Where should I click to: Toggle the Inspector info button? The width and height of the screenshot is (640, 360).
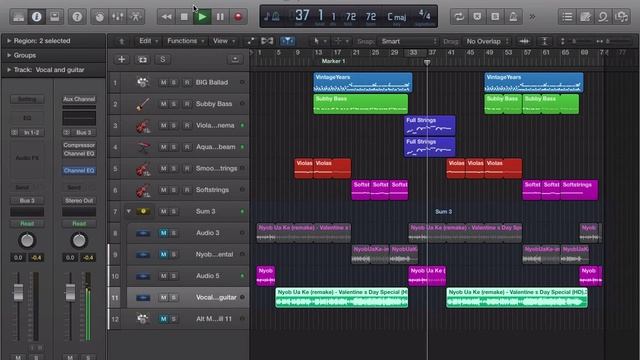[37, 17]
